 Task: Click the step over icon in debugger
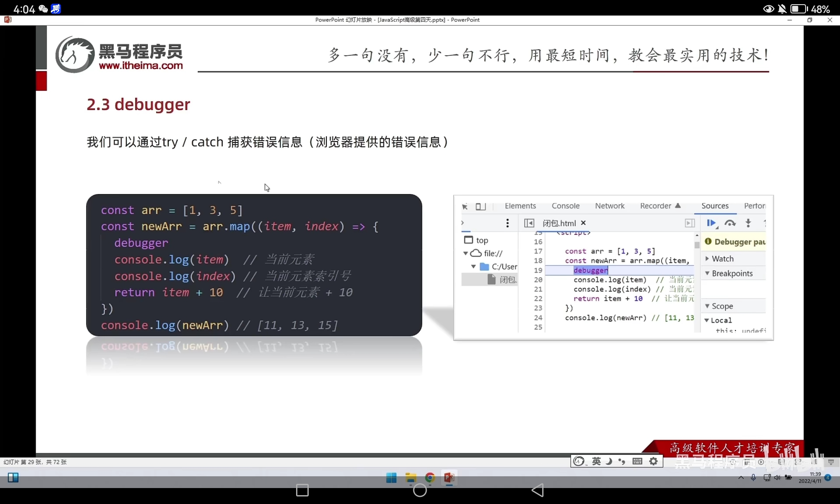coord(730,223)
